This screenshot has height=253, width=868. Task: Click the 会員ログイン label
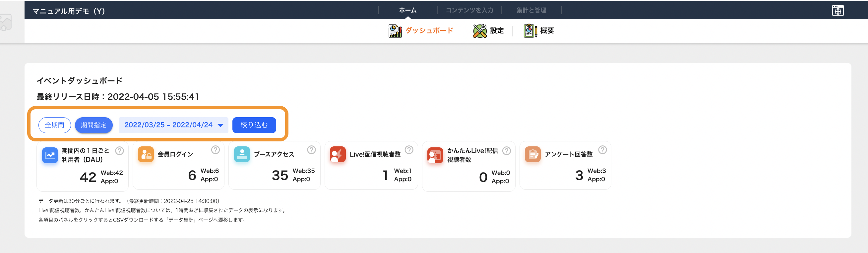pyautogui.click(x=175, y=154)
